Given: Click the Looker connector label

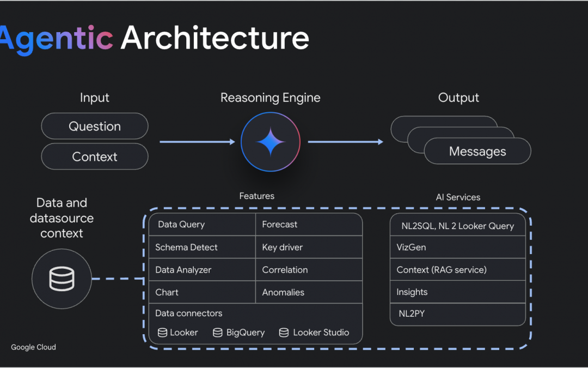Looking at the screenshot, I should tap(184, 333).
